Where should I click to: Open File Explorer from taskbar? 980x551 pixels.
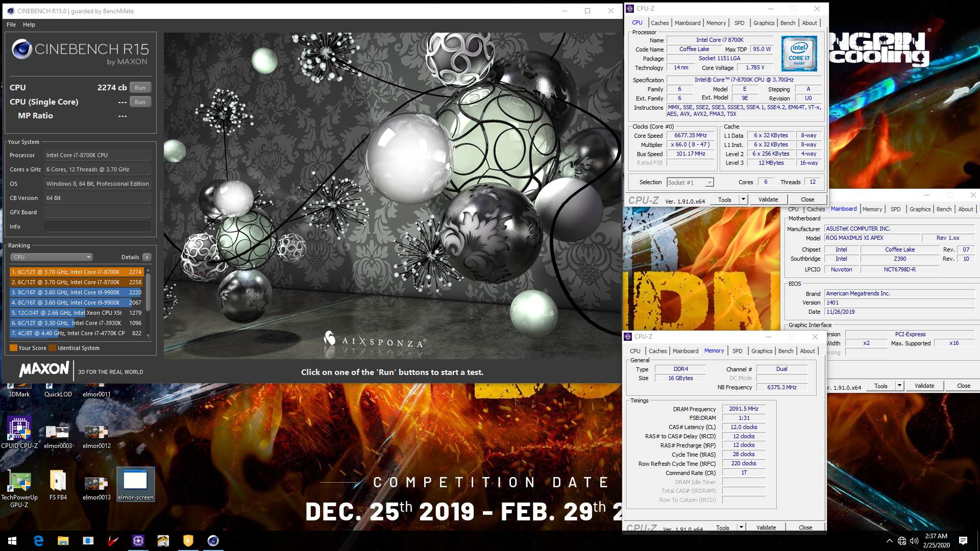[x=63, y=541]
